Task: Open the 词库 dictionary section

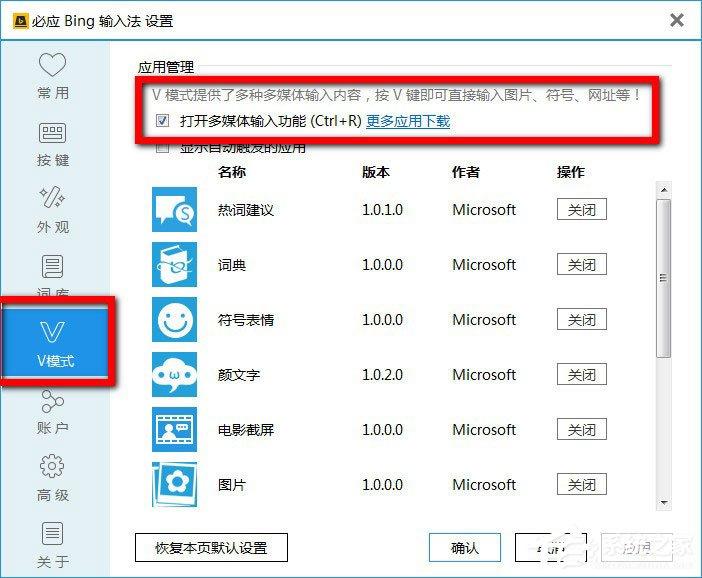Action: point(53,275)
